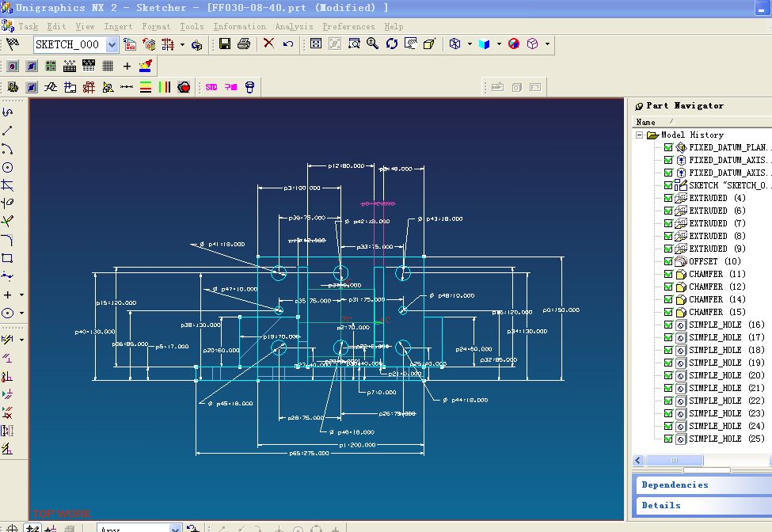772x532 pixels.
Task: Save the part with the floppy disk icon
Action: [x=225, y=44]
